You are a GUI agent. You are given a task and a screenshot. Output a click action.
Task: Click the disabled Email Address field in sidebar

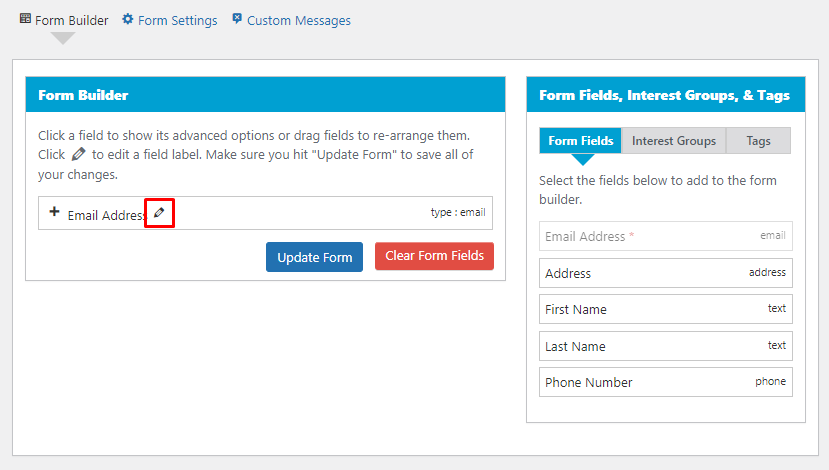point(666,236)
